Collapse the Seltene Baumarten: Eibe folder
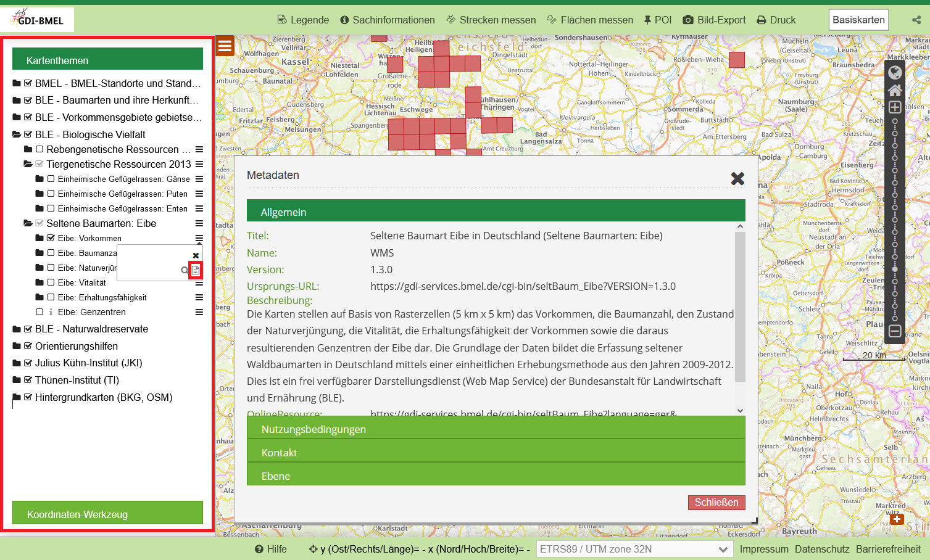This screenshot has width=930, height=560. (x=28, y=223)
